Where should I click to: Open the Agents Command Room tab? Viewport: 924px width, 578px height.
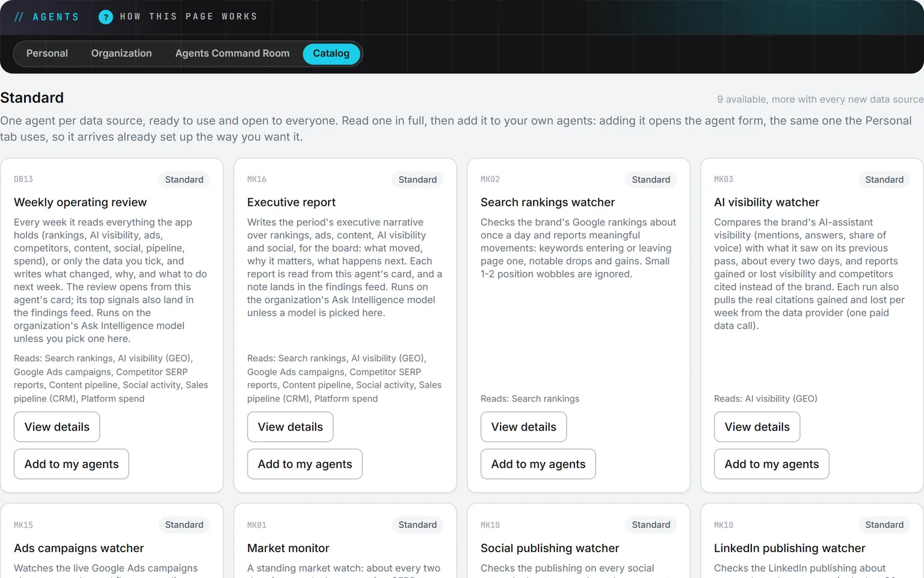(232, 54)
